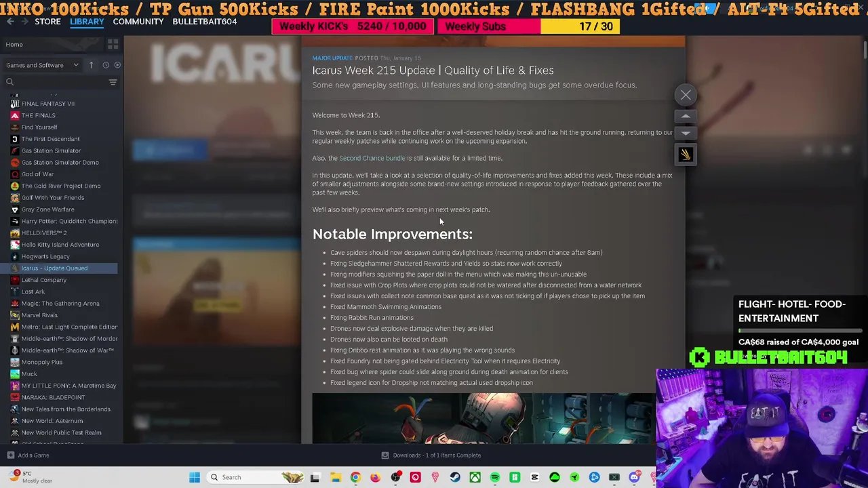Click Notable Improvements heading
This screenshot has width=868, height=488.
tap(393, 234)
